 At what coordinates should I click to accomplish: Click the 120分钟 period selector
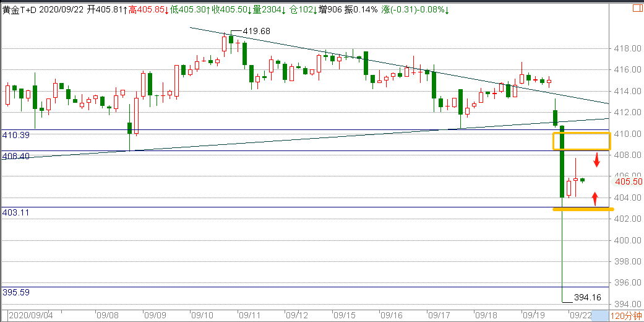tap(627, 316)
